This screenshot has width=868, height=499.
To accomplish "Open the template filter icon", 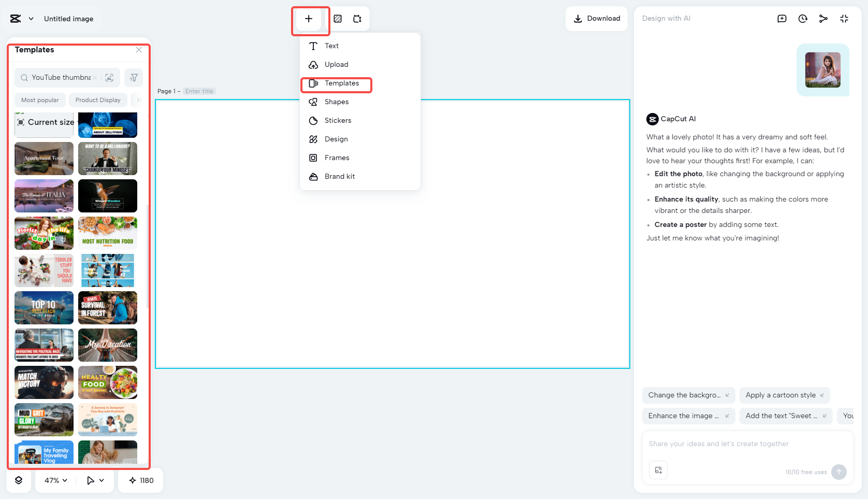I will click(134, 78).
